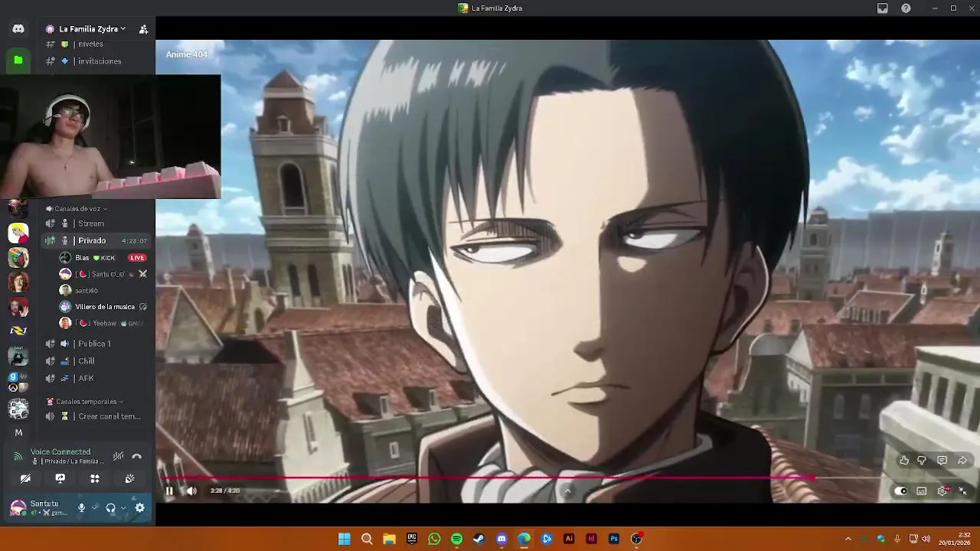Click the Crear canal tem... channel

point(96,416)
